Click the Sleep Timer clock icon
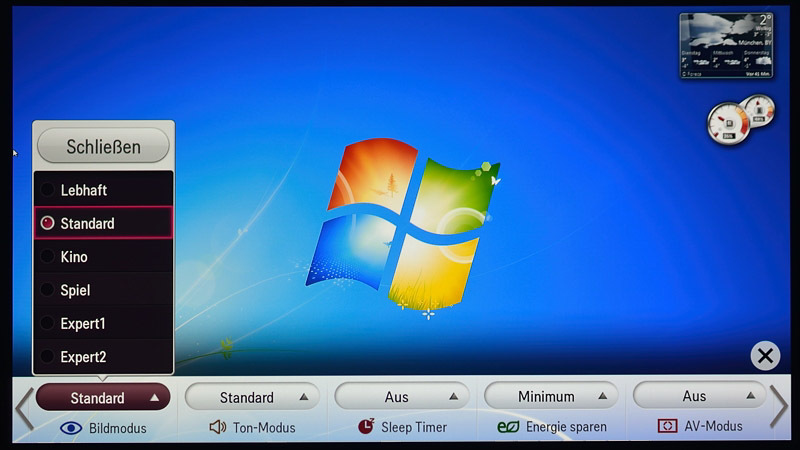 [x=366, y=426]
